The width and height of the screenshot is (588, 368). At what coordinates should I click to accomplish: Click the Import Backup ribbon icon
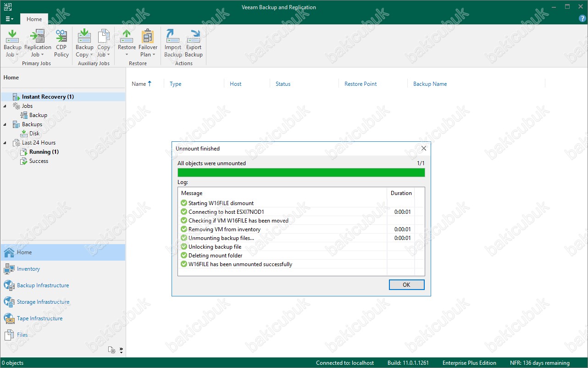coord(173,44)
